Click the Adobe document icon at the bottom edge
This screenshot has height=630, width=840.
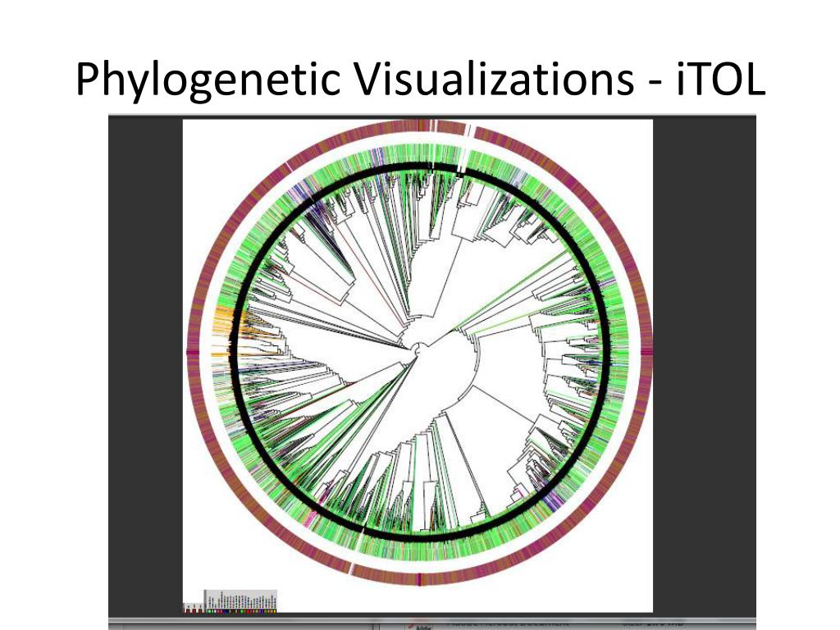click(419, 625)
